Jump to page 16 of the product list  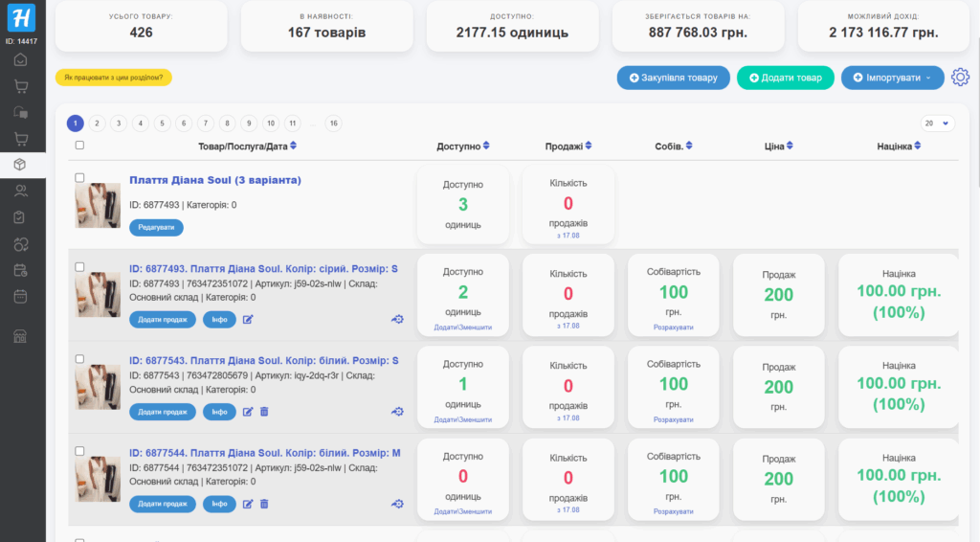(x=333, y=124)
